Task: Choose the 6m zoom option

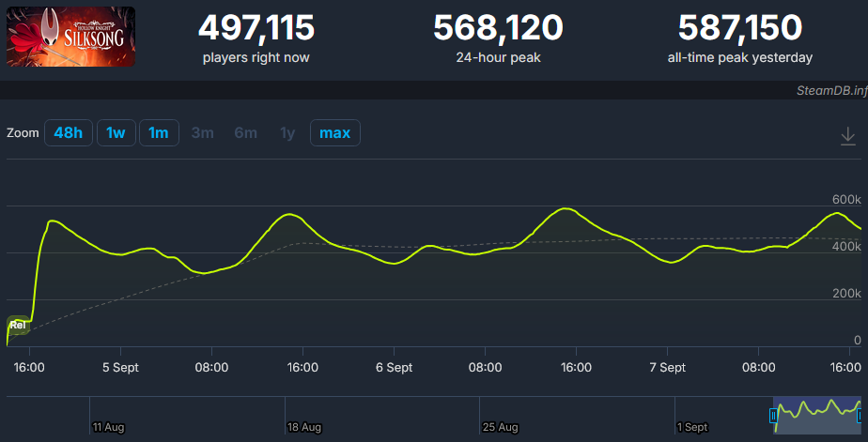Action: click(x=245, y=133)
